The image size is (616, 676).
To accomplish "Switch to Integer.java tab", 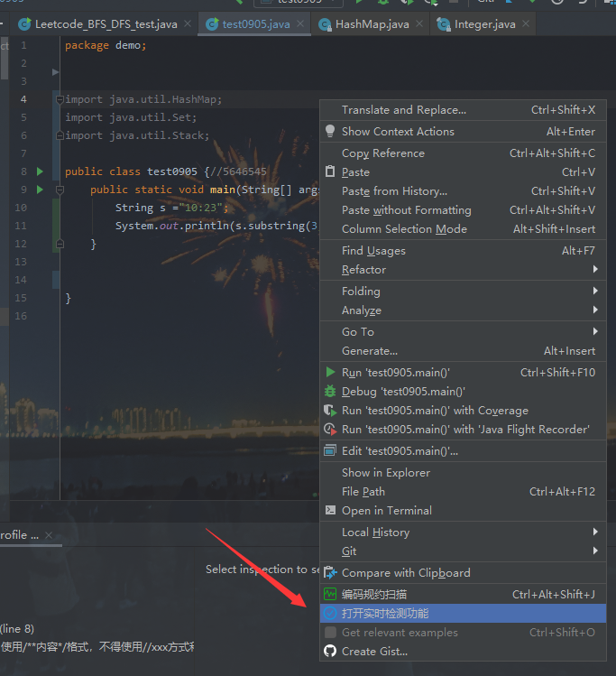I will (x=484, y=24).
